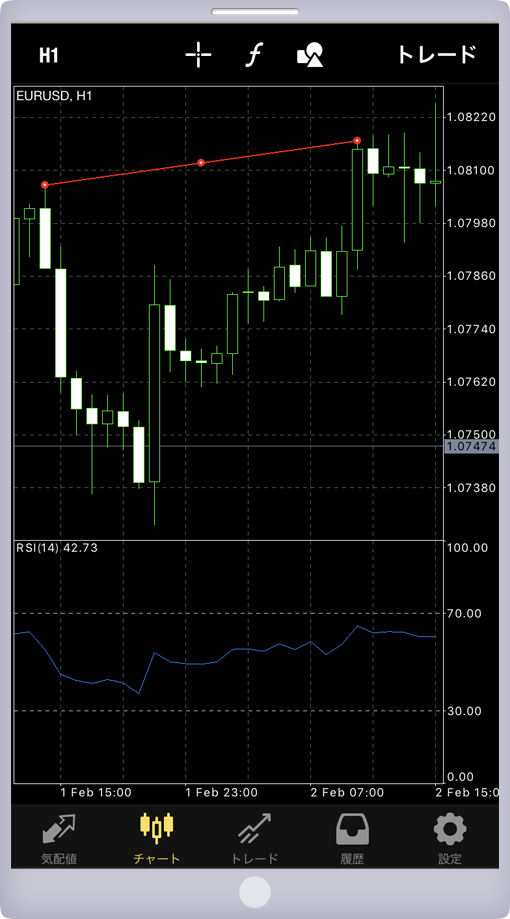Select the trendline's middle anchor point
510x919 pixels.
pos(200,162)
